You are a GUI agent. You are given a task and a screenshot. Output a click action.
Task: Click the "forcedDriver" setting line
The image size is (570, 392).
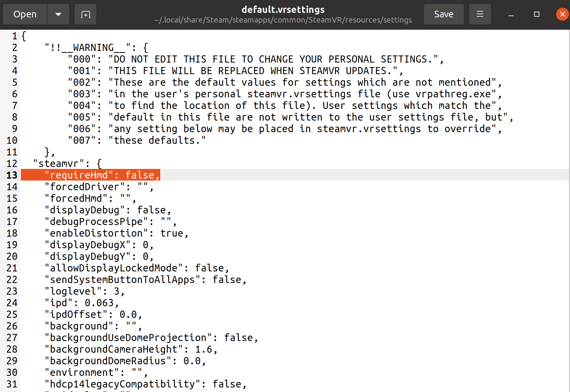click(x=99, y=187)
